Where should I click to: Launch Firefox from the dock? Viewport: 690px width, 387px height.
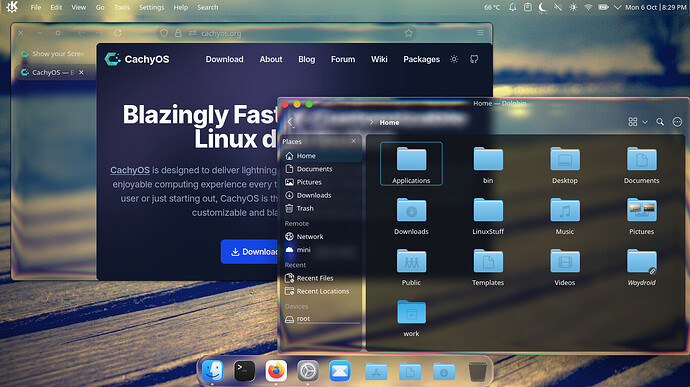276,371
